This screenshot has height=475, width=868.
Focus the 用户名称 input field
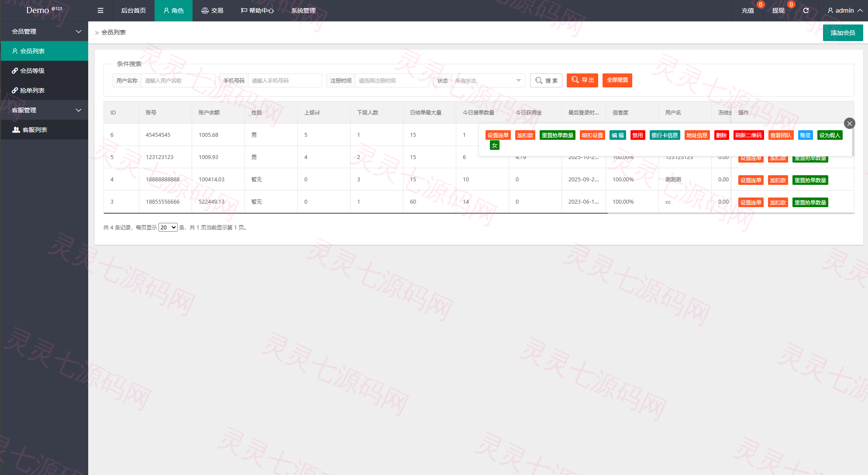click(x=178, y=80)
